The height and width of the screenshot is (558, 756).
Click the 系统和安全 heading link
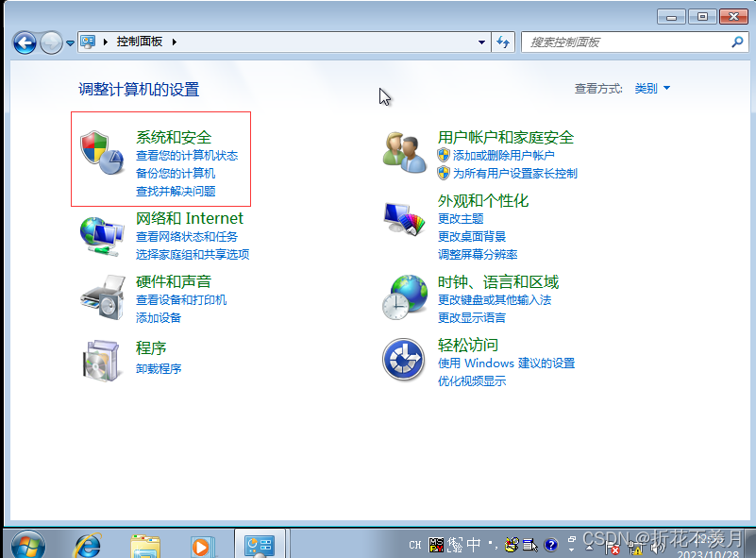coord(174,138)
